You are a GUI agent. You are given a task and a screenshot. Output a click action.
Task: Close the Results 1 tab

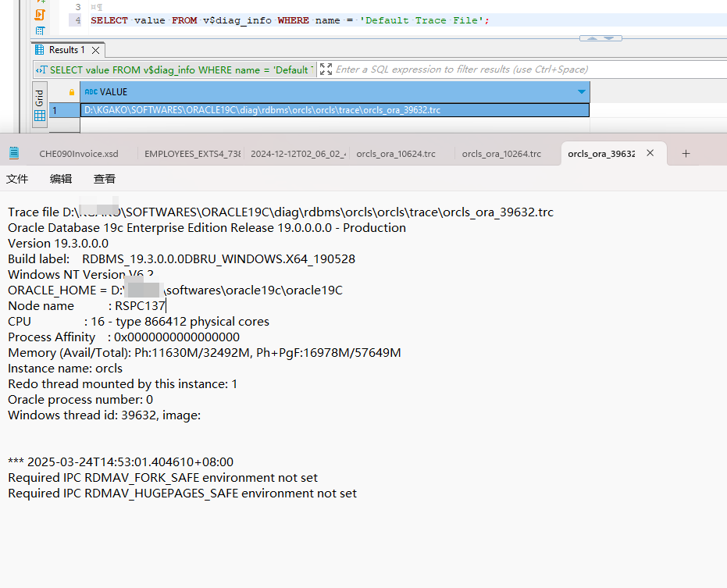pos(95,50)
